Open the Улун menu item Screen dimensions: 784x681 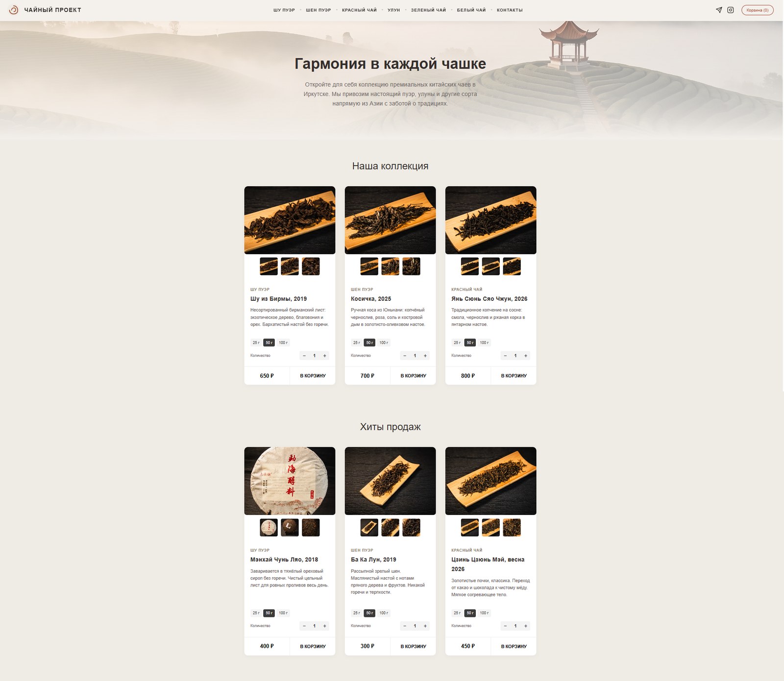[x=394, y=10]
